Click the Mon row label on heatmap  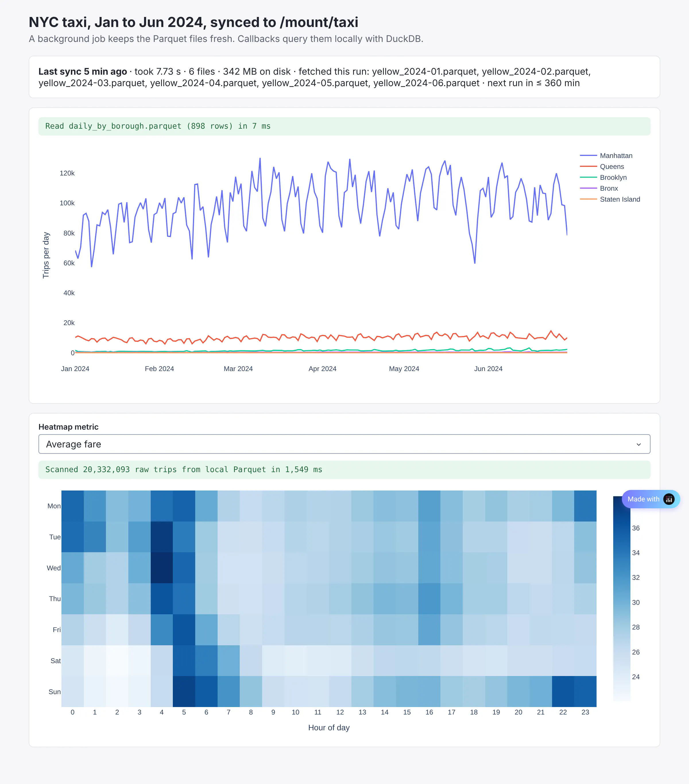(x=54, y=506)
